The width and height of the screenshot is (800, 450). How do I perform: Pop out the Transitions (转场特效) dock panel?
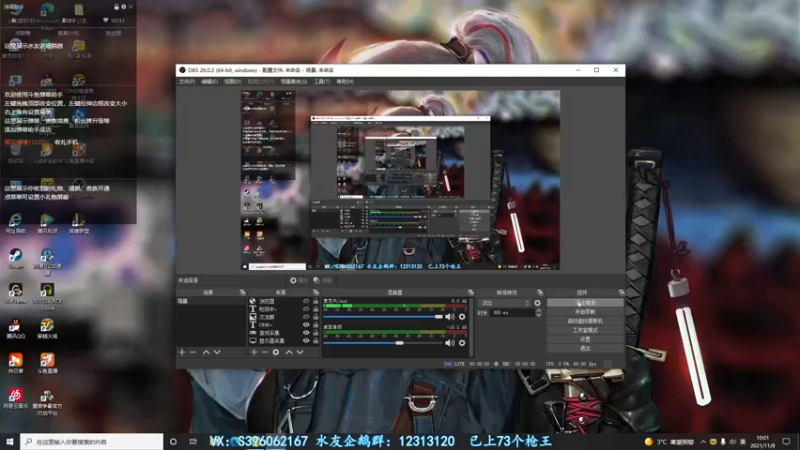[x=540, y=292]
